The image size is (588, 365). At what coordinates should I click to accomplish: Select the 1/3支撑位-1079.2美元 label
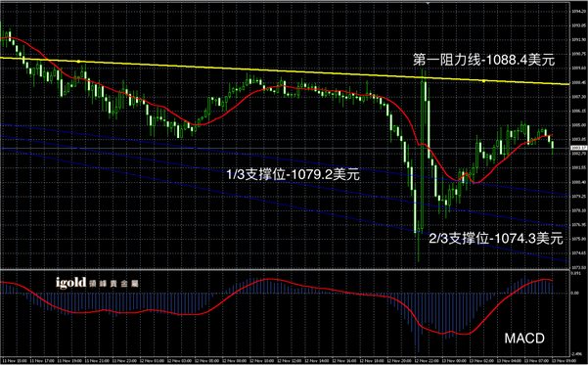click(x=294, y=174)
